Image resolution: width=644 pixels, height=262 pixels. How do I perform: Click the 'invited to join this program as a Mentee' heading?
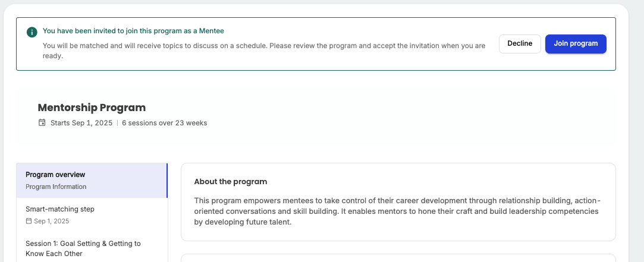[x=133, y=31]
